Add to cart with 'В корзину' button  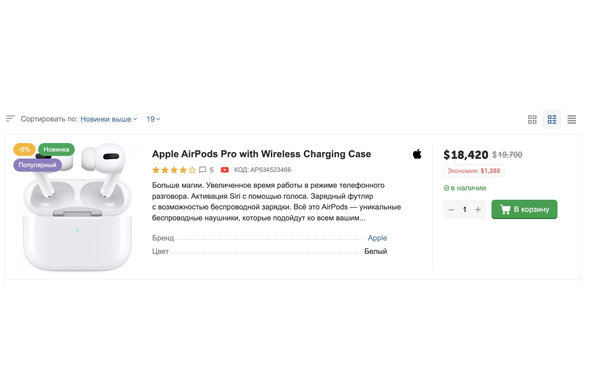point(524,209)
